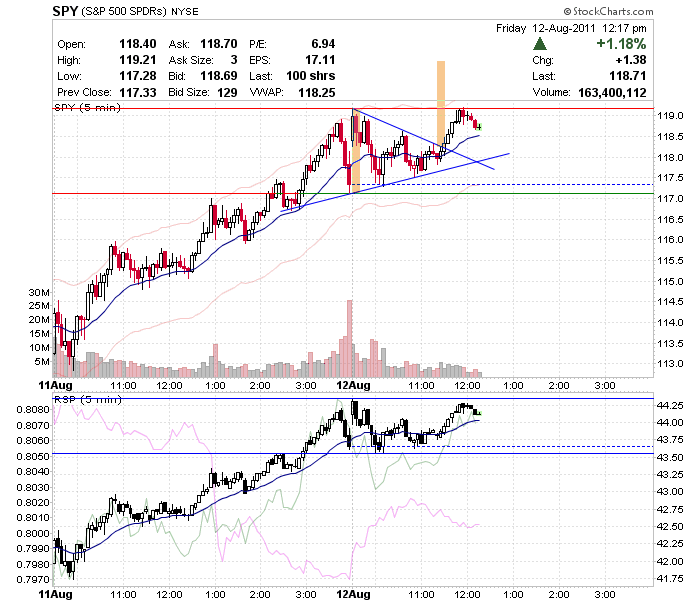
Task: Click the 11Aug label on upper time axis
Action: click(55, 385)
